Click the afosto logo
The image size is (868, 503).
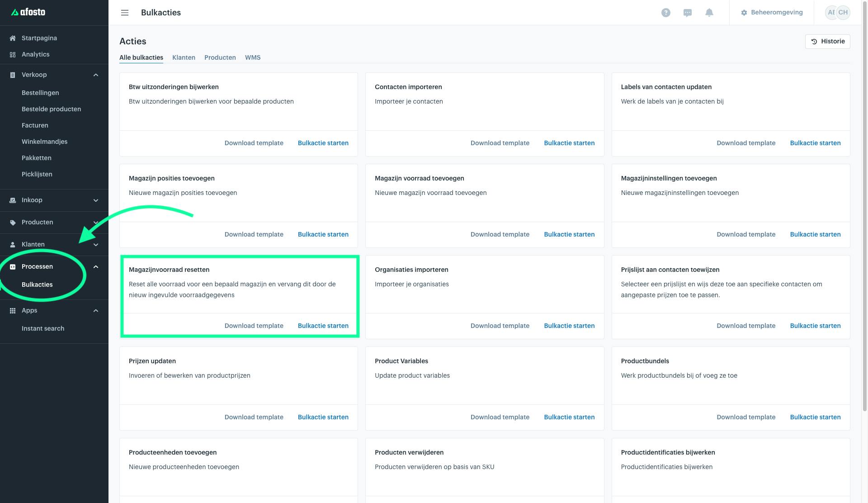[28, 12]
